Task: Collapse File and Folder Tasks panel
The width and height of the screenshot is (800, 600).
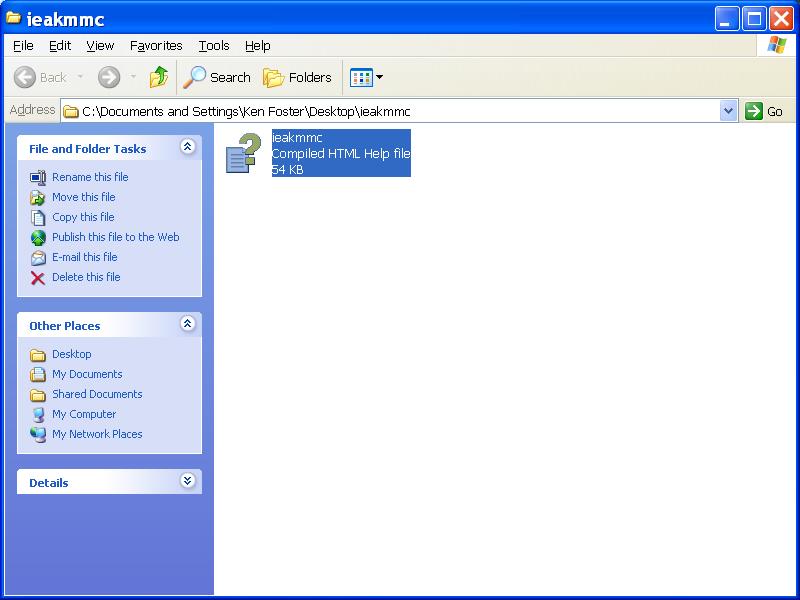Action: (188, 147)
